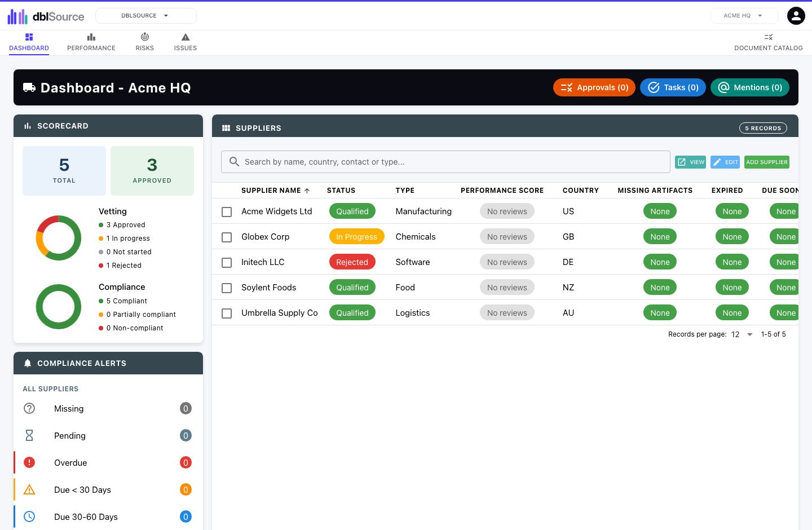The height and width of the screenshot is (530, 812).
Task: Click the Pending hourglass icon
Action: [x=29, y=435]
